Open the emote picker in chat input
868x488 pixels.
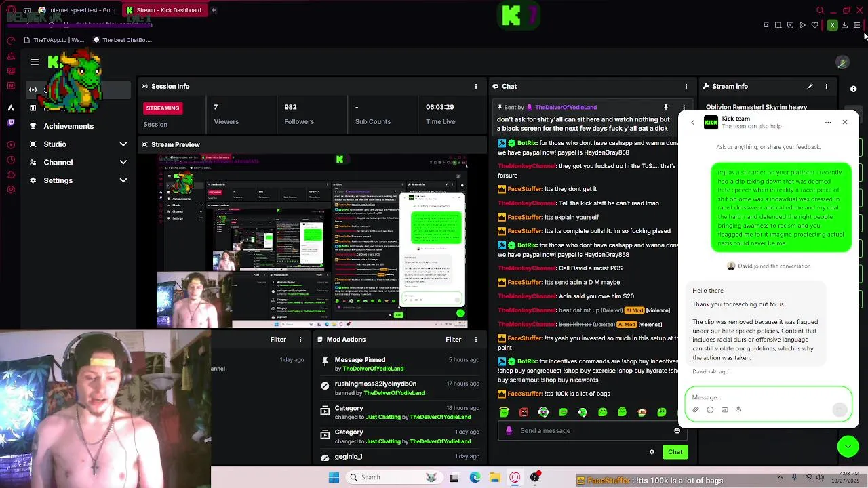pyautogui.click(x=677, y=431)
